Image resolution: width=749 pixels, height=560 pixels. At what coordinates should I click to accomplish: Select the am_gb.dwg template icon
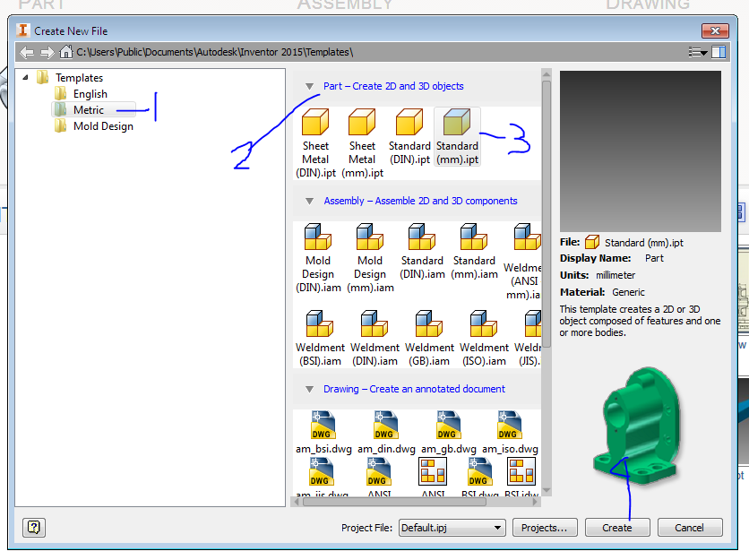[448, 426]
